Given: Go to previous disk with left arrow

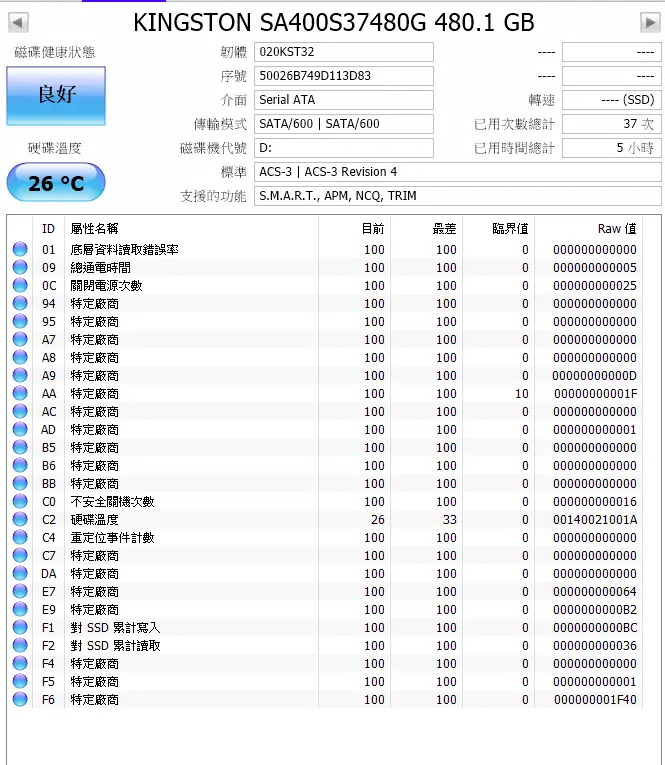Looking at the screenshot, I should click(19, 22).
